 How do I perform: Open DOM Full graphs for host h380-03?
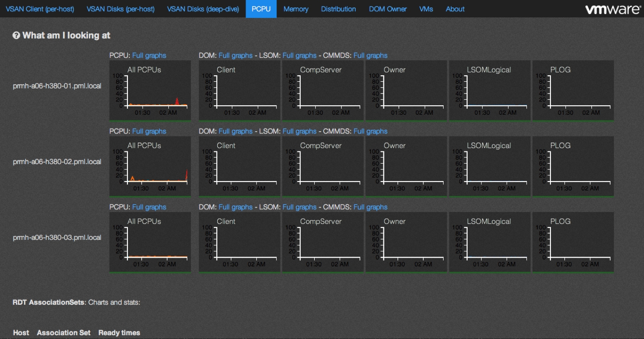pos(236,207)
